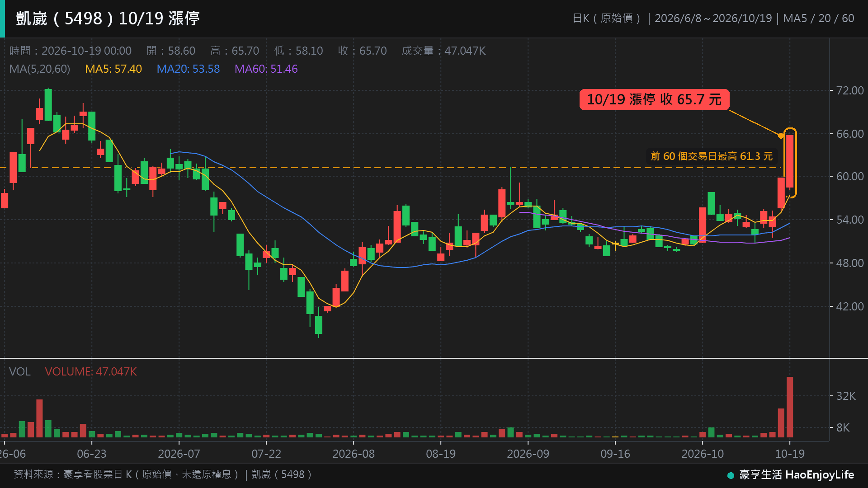868x488 pixels.
Task: Click the 60.00 price axis label
Action: click(x=850, y=176)
